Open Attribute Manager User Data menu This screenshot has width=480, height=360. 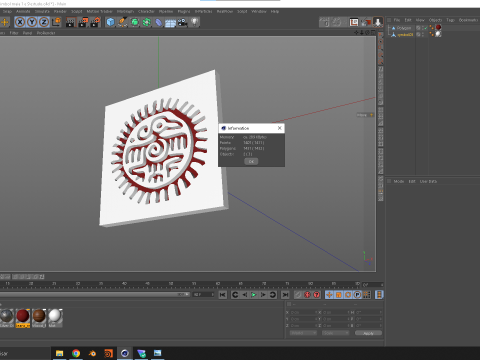[428, 181]
